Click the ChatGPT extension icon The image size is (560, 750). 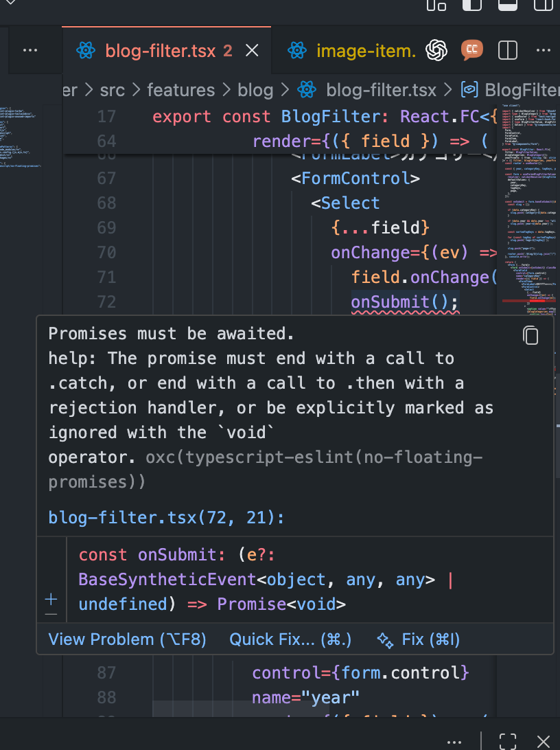(436, 49)
